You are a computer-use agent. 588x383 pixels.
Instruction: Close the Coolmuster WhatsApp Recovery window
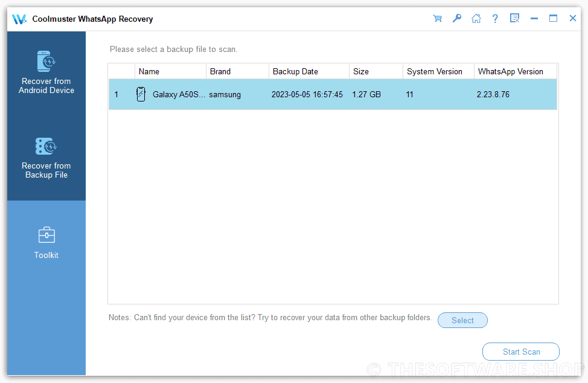coord(573,18)
